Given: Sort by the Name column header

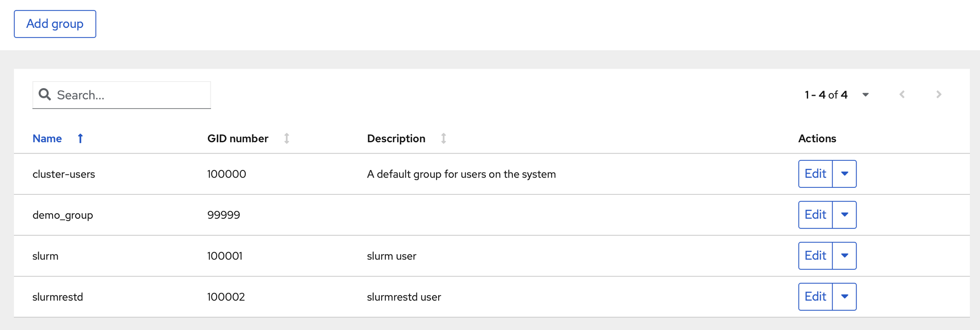Looking at the screenshot, I should 47,138.
